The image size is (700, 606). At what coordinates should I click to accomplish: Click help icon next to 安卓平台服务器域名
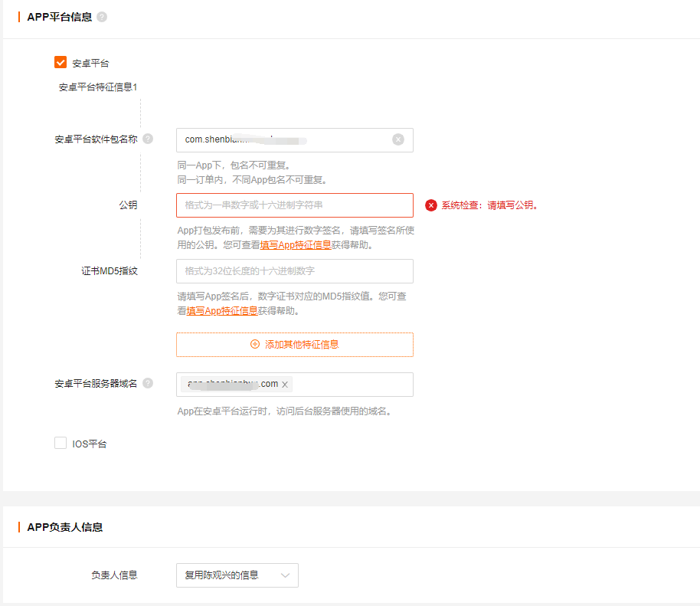tap(148, 383)
